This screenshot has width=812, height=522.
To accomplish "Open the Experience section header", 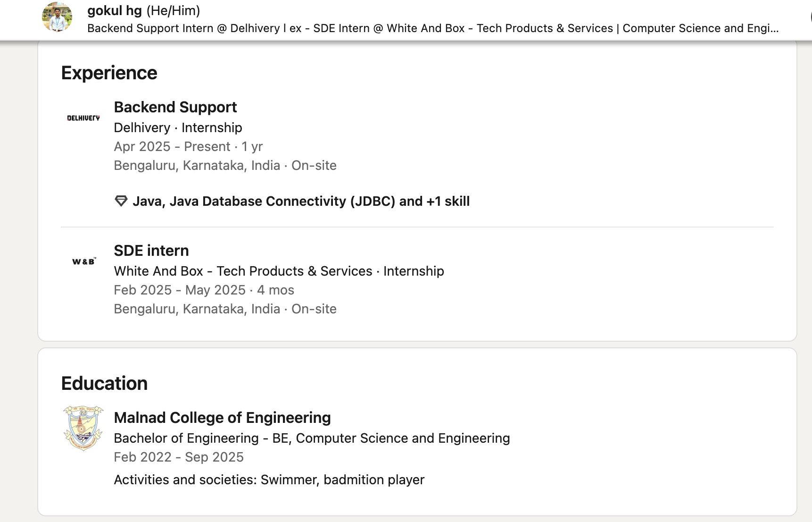I will (x=109, y=73).
